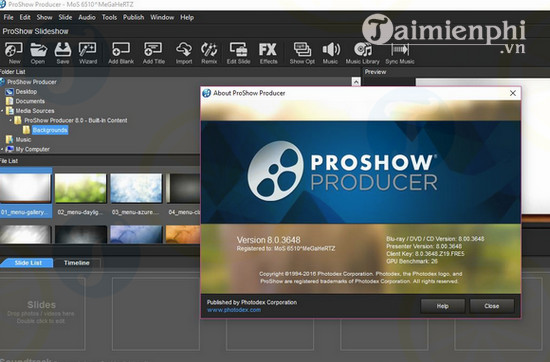
Task: Click the Save toolbar icon
Action: pyautogui.click(x=63, y=53)
